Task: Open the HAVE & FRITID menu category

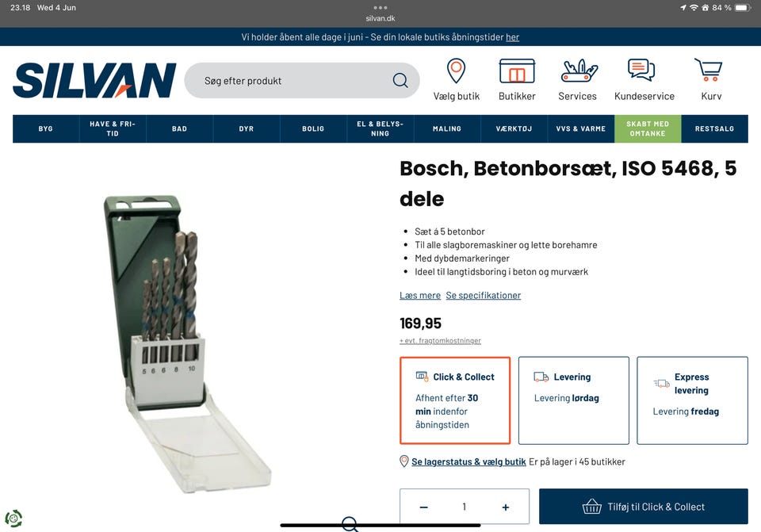Action: coord(113,128)
